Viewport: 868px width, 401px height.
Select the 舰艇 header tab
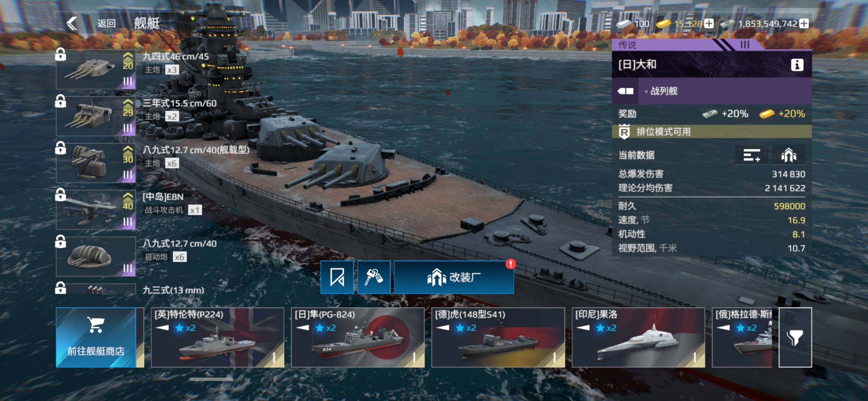[147, 23]
